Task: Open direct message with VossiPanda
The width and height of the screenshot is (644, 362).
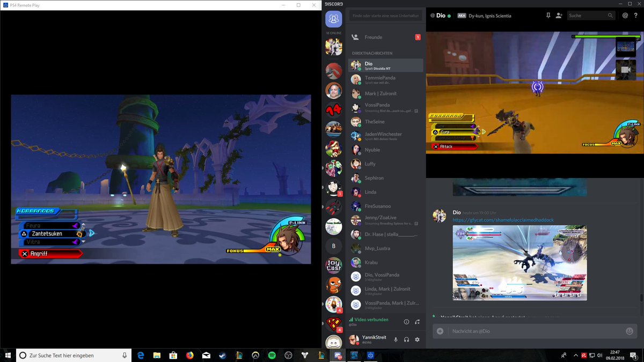Action: pyautogui.click(x=385, y=107)
